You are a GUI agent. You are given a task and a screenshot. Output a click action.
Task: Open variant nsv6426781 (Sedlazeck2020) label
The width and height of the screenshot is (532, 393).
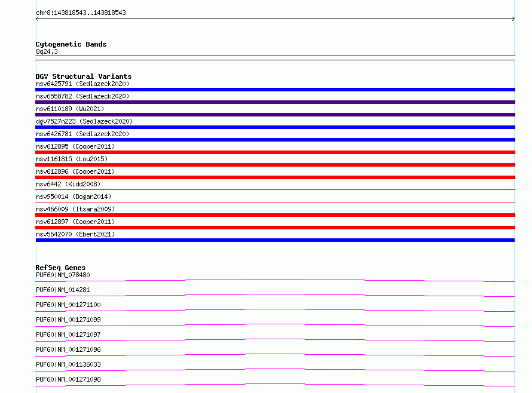(82, 134)
